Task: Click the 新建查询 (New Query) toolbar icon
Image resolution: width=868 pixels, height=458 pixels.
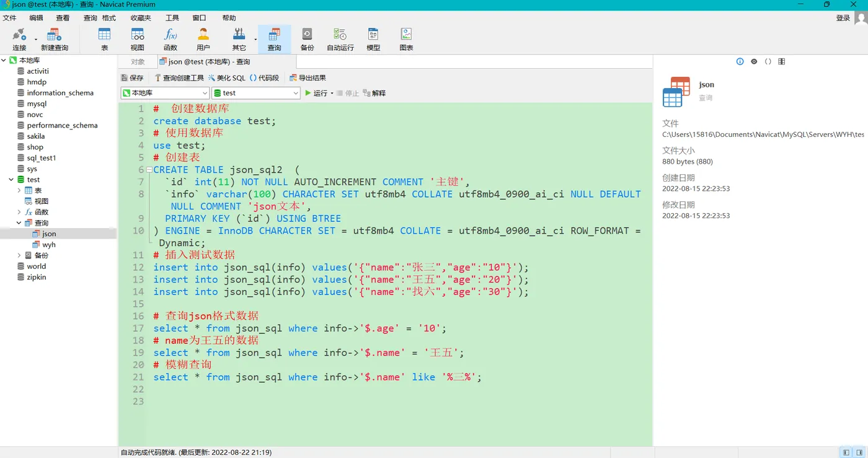Action: (x=55, y=39)
